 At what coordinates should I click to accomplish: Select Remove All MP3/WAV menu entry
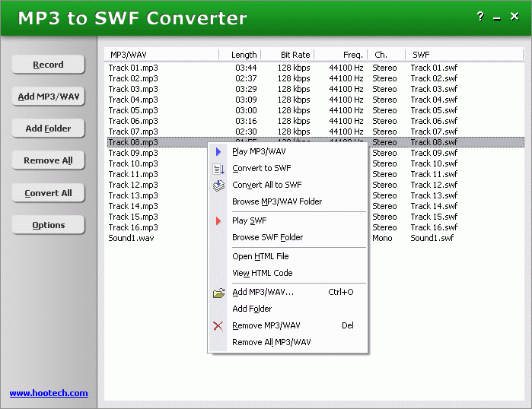[x=271, y=342]
